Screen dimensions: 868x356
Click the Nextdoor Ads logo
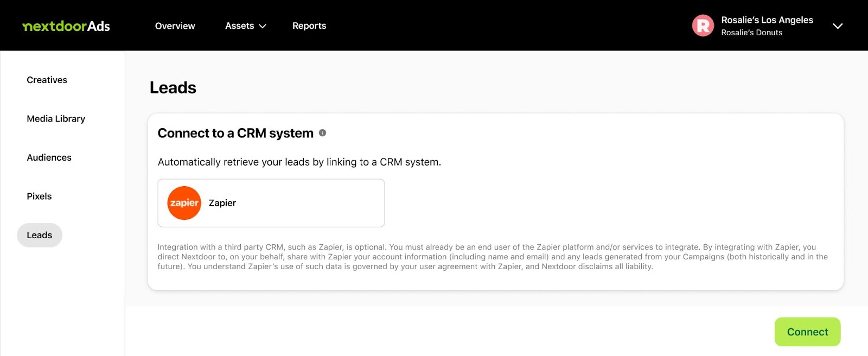coord(66,26)
